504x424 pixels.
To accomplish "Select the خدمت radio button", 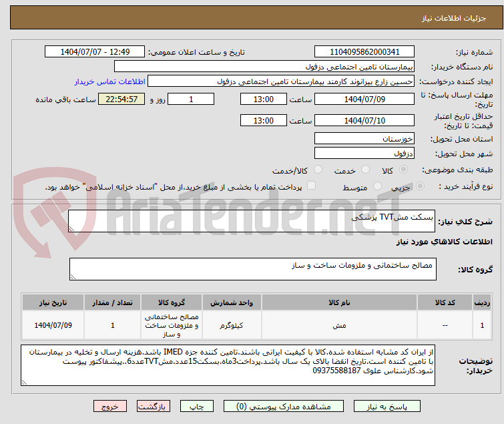I will point(365,170).
